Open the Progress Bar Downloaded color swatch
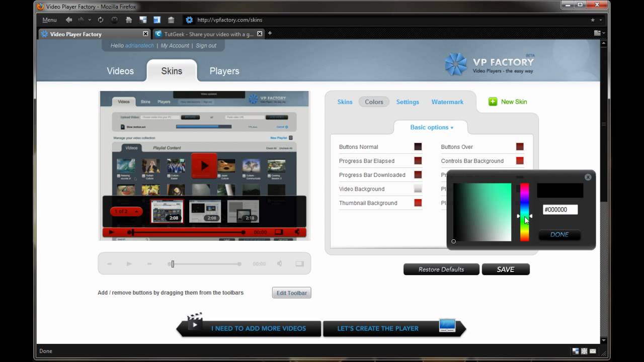This screenshot has height=362, width=644. 418,175
